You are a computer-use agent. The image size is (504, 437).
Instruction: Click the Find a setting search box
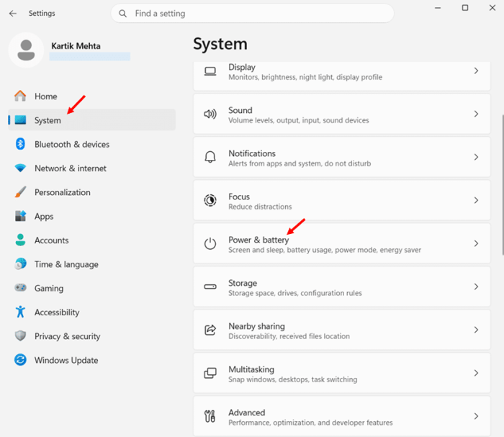[252, 14]
